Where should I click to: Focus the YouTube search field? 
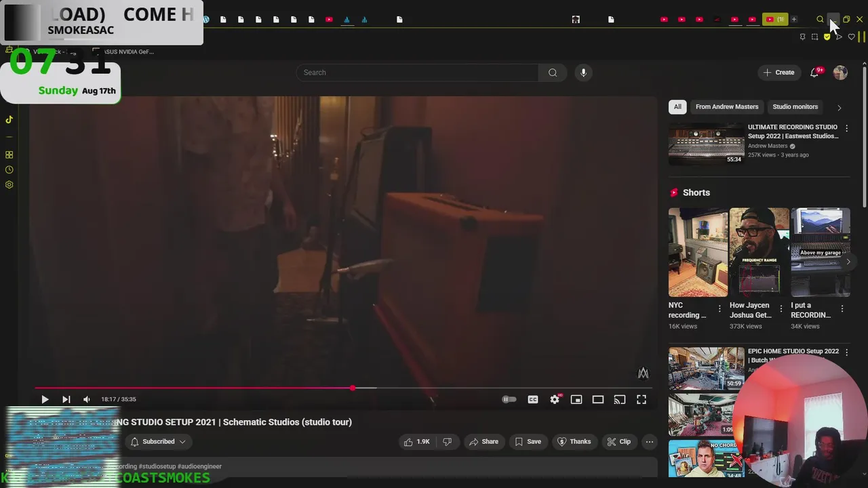[416, 73]
